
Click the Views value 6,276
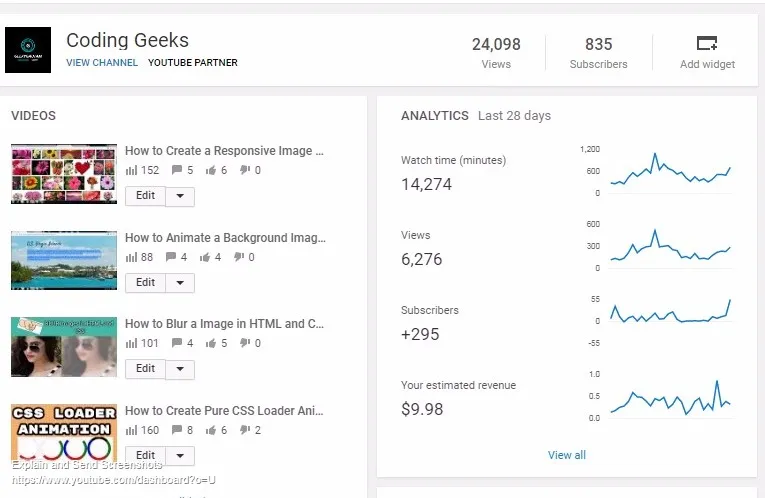point(422,259)
